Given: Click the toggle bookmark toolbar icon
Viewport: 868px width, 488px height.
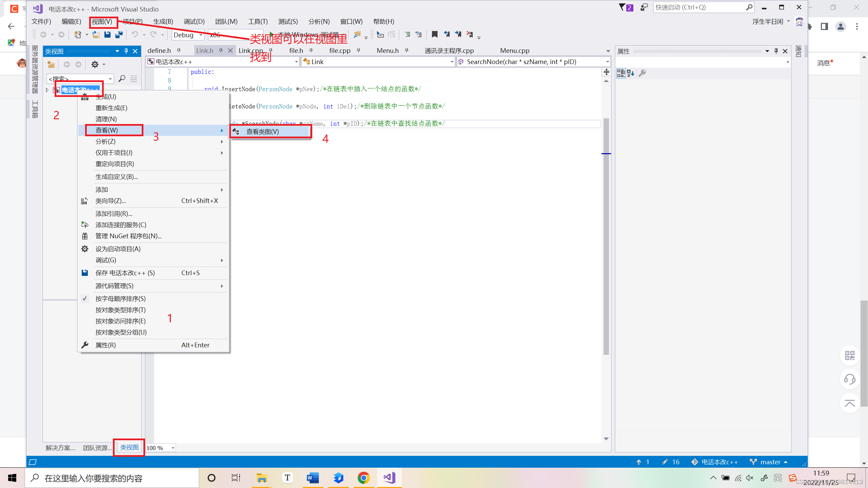Looking at the screenshot, I should pos(435,35).
